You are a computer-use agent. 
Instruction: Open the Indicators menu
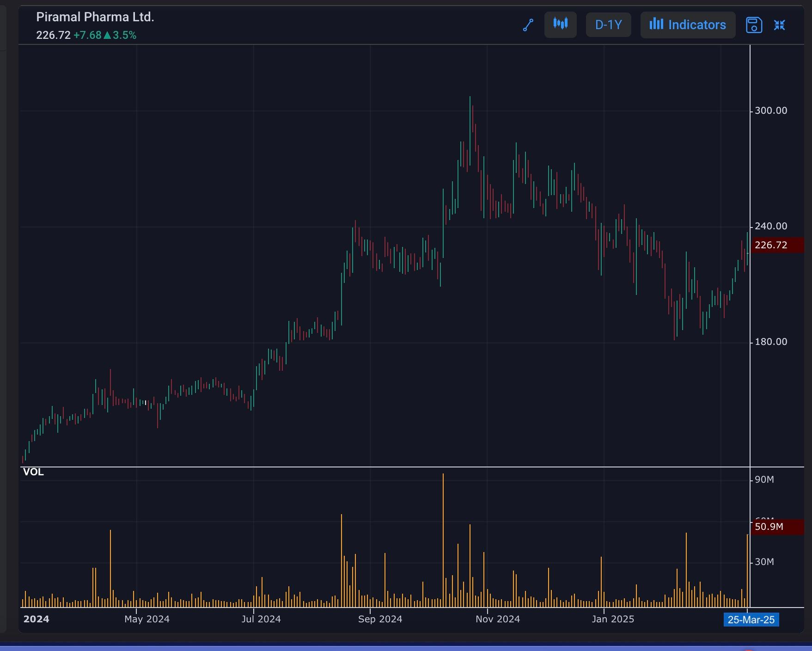pos(688,25)
